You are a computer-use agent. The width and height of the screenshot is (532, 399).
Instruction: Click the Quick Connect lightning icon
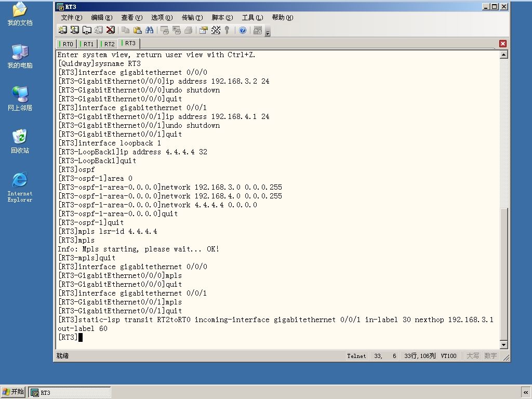coord(75,30)
